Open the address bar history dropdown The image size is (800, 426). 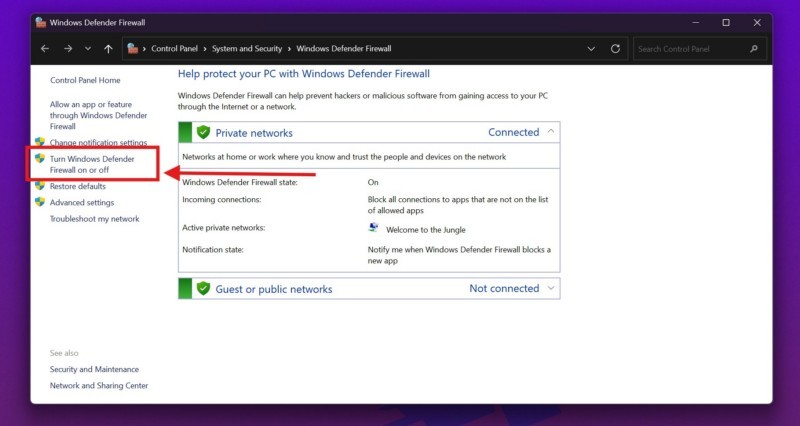coord(592,48)
